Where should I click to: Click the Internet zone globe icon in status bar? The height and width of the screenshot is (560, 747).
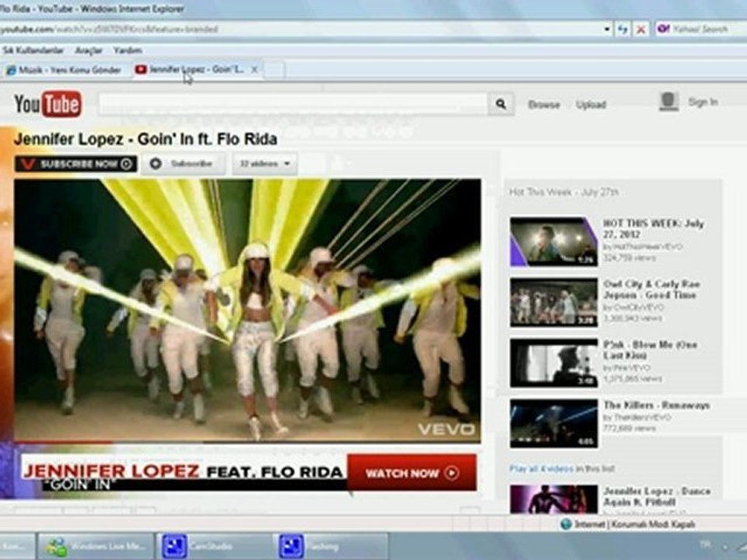coord(566,524)
